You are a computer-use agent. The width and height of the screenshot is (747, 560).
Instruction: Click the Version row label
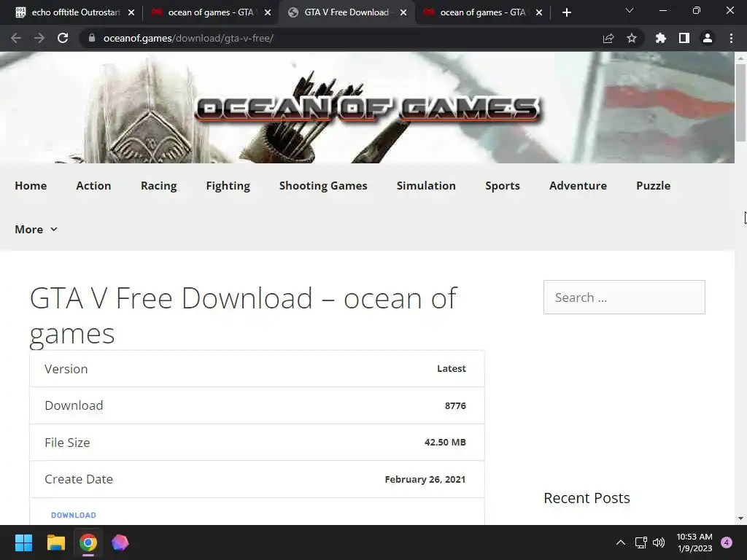(66, 369)
